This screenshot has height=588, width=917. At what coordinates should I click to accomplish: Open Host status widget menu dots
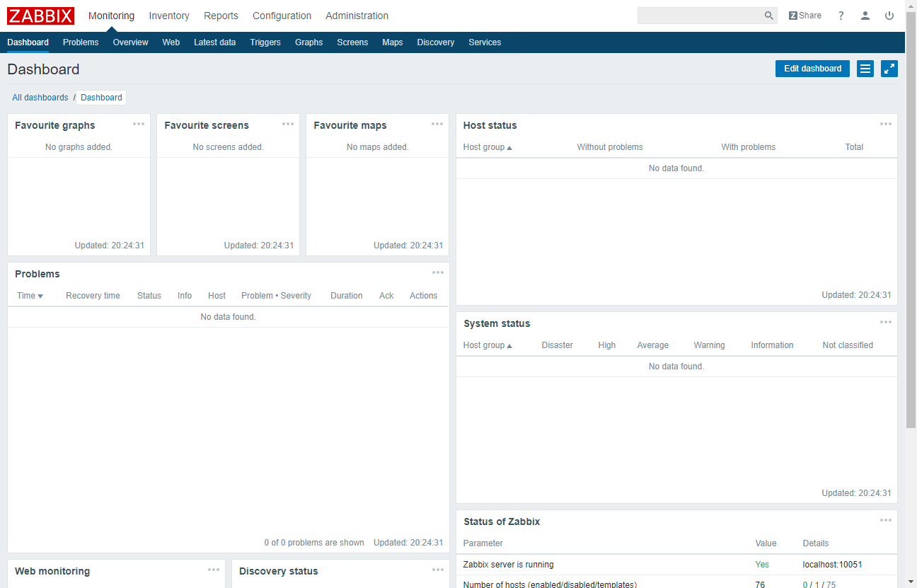(x=886, y=124)
